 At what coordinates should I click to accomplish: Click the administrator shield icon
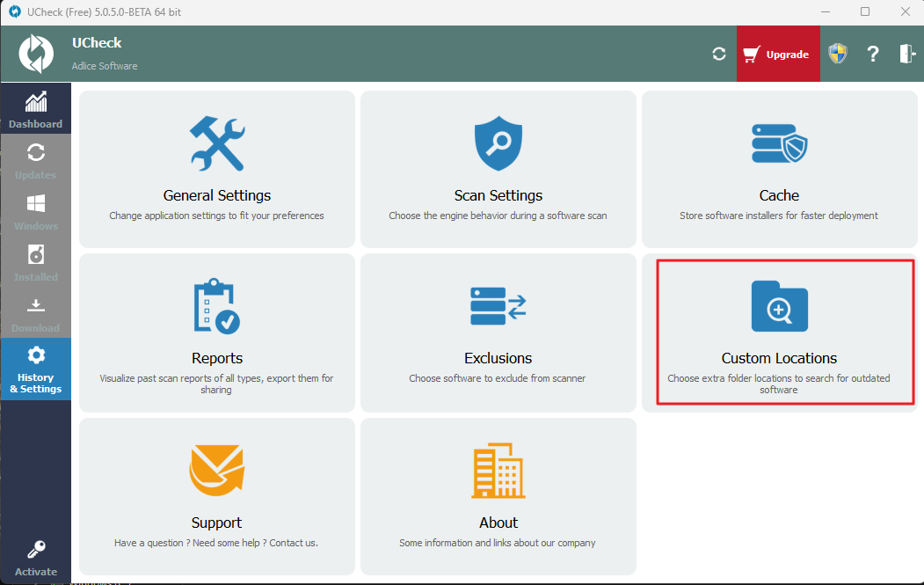click(x=837, y=54)
